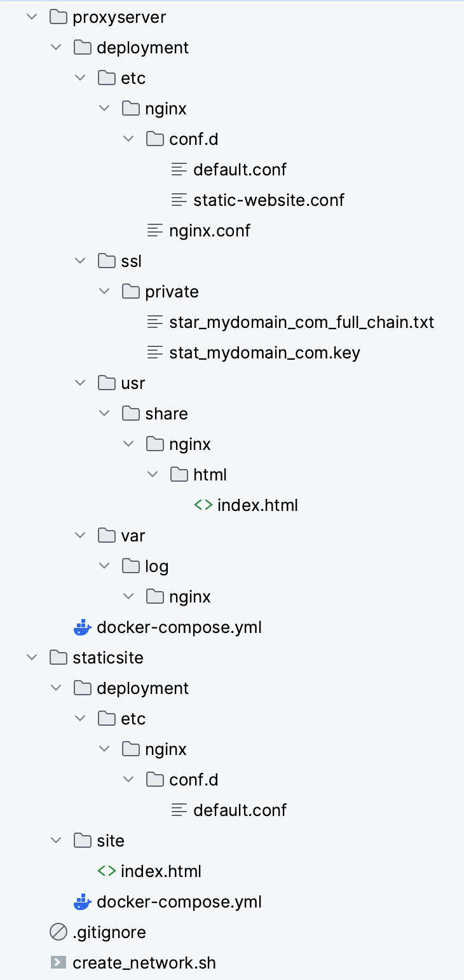Collapse the proxyserver root folder

click(x=31, y=17)
